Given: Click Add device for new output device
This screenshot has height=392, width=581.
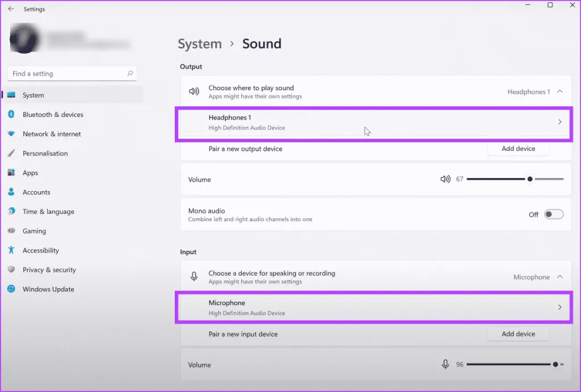Looking at the screenshot, I should 518,149.
